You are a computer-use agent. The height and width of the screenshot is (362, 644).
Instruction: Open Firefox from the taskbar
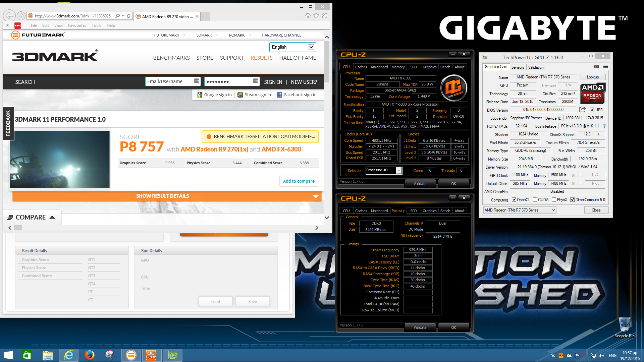[89, 355]
